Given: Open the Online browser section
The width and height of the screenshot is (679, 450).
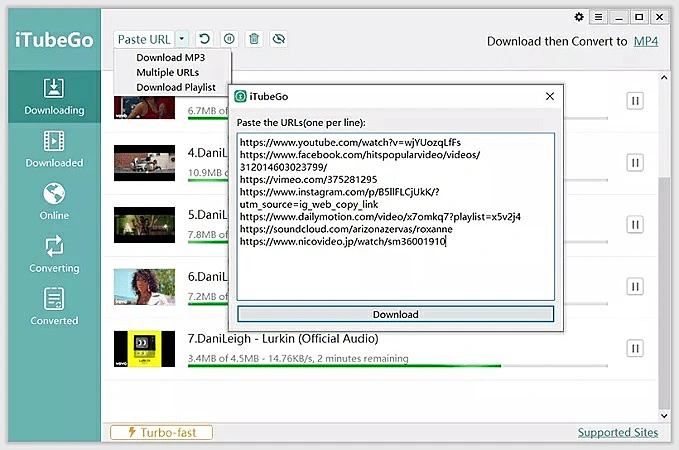Looking at the screenshot, I should [x=54, y=202].
